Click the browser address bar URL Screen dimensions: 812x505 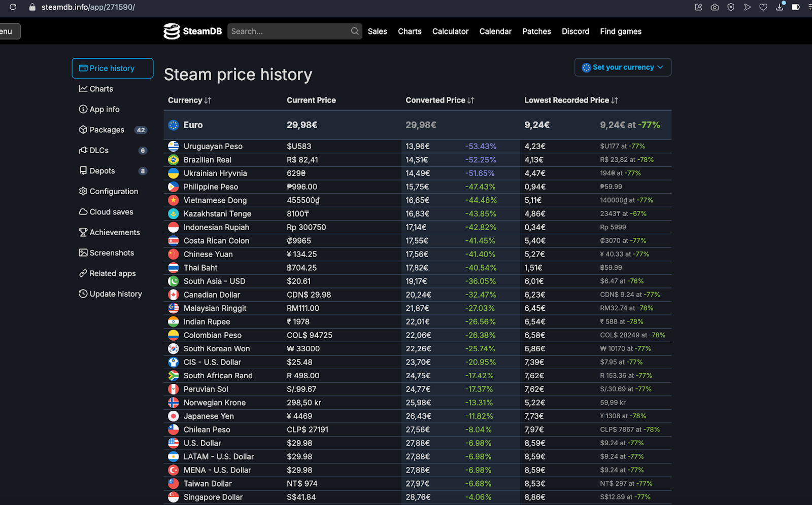(88, 7)
